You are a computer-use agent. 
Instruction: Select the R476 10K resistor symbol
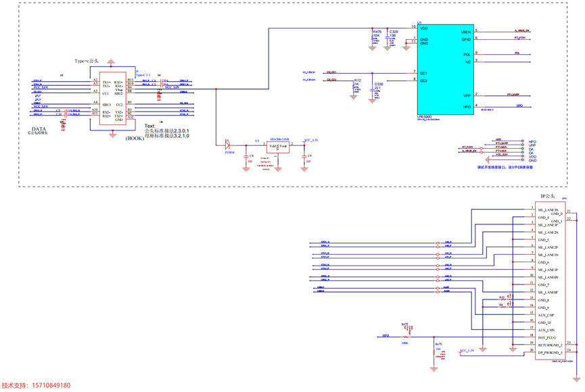point(373,38)
